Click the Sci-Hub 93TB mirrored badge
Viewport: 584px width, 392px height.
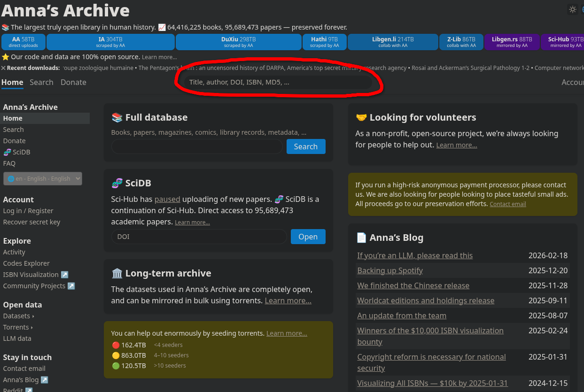coord(562,42)
